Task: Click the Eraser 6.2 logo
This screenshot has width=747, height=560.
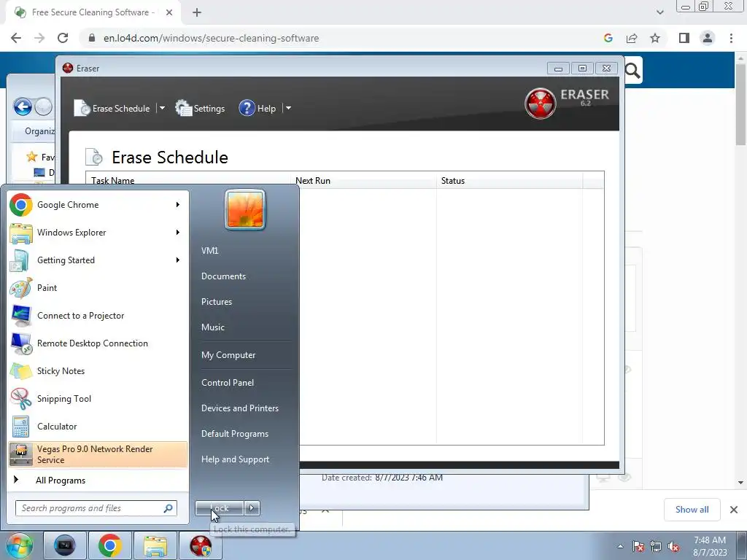Action: coord(567,102)
